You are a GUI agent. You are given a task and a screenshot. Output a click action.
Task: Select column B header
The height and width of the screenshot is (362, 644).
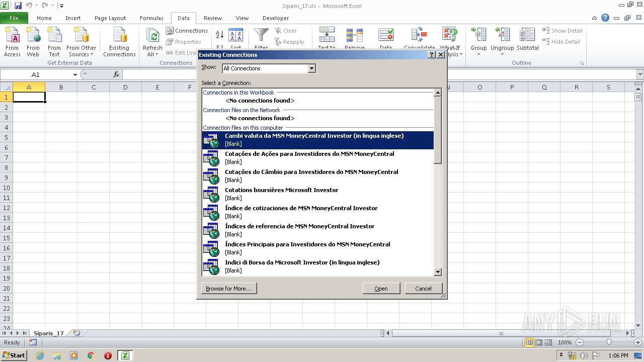click(x=61, y=87)
